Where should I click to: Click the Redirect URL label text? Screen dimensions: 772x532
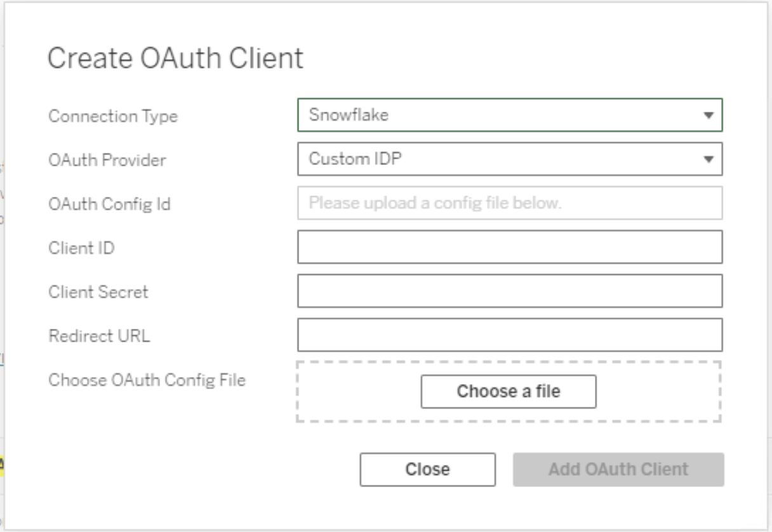[99, 336]
